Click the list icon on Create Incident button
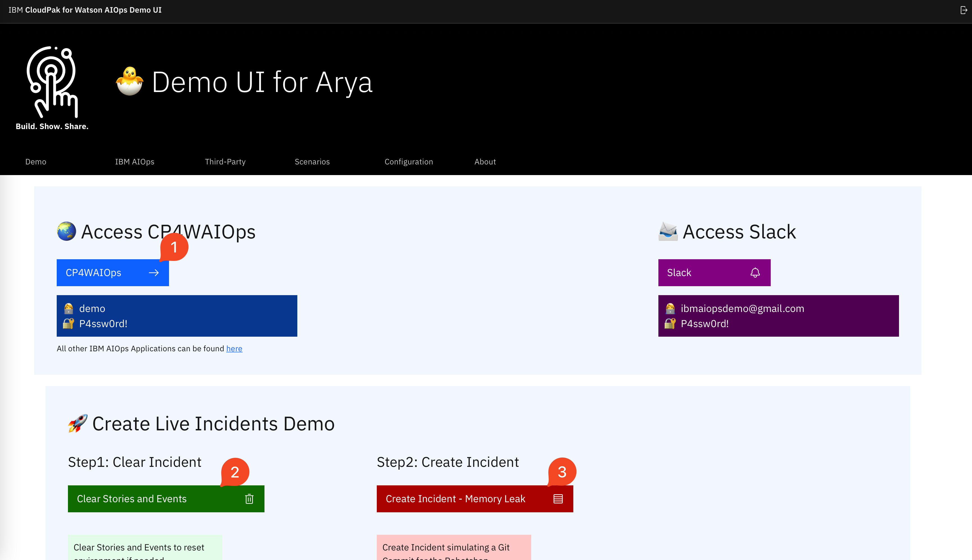972x560 pixels. pos(558,499)
